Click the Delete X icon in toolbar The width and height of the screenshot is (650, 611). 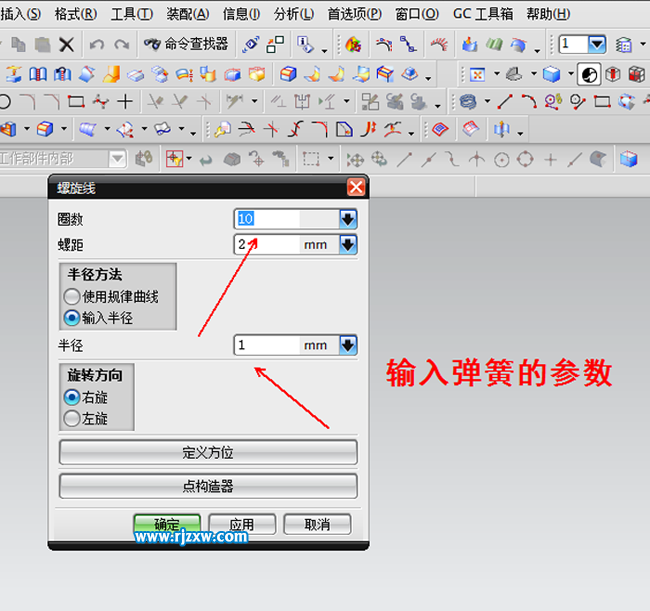click(66, 44)
